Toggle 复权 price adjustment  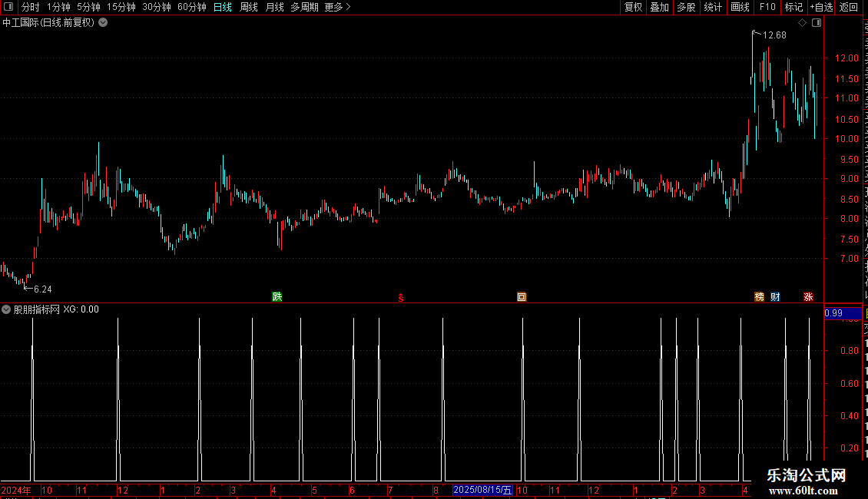coord(633,7)
